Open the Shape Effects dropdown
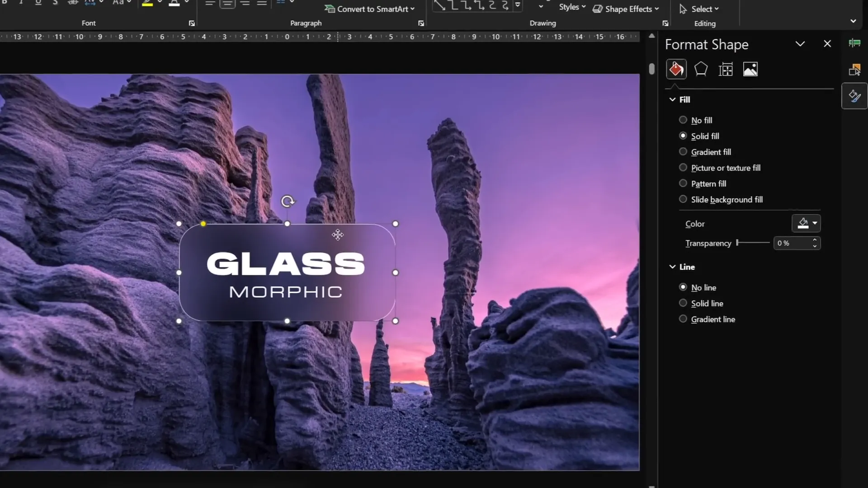The height and width of the screenshot is (488, 868). click(x=626, y=9)
